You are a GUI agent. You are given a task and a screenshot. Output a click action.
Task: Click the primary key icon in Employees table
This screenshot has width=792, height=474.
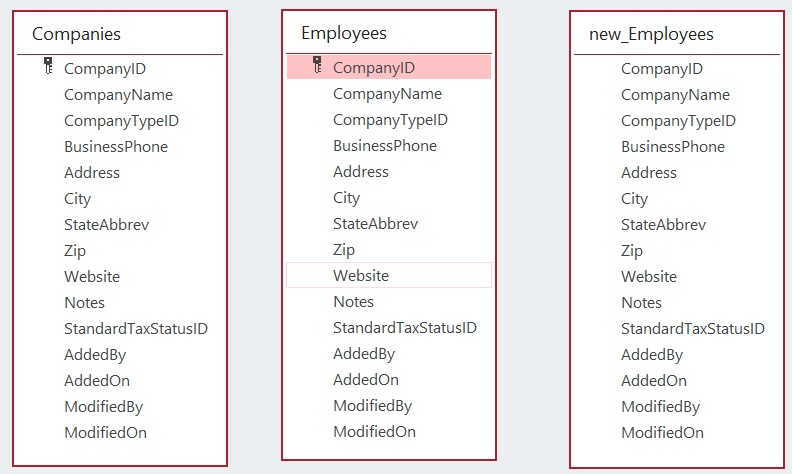317,66
